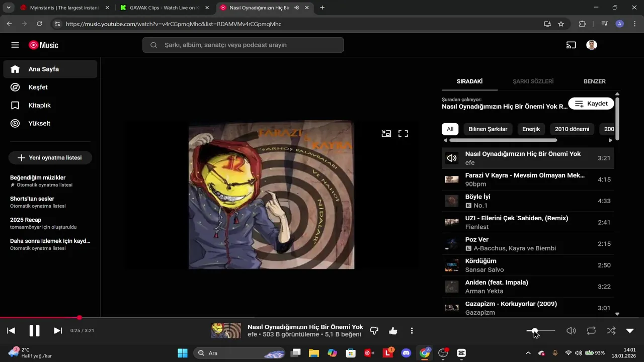
Task: Play Gazapizm - Korkuyorlar (2009)
Action: 528,308
